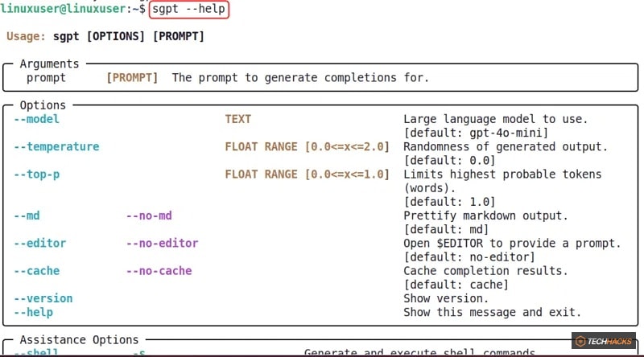This screenshot has height=357, width=644.
Task: Click 'Show version.' description
Action: [446, 298]
